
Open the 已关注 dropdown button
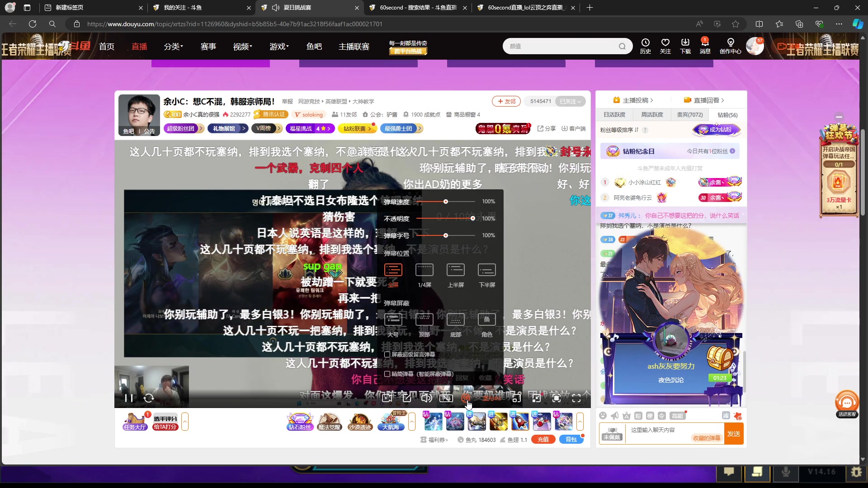(571, 101)
